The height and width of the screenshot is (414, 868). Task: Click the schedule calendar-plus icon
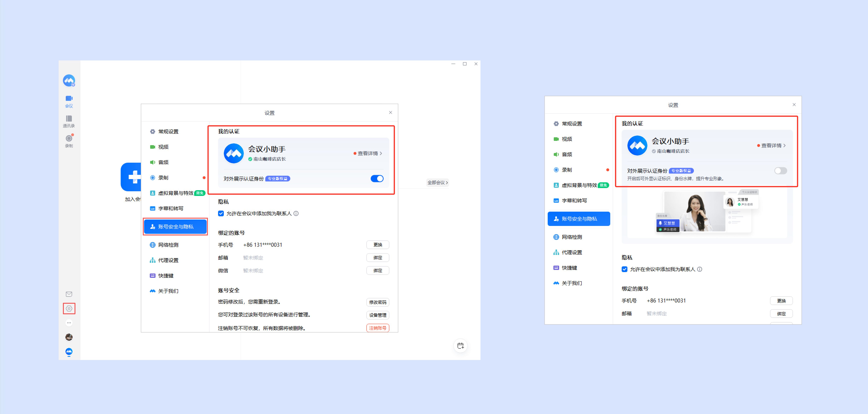[460, 345]
